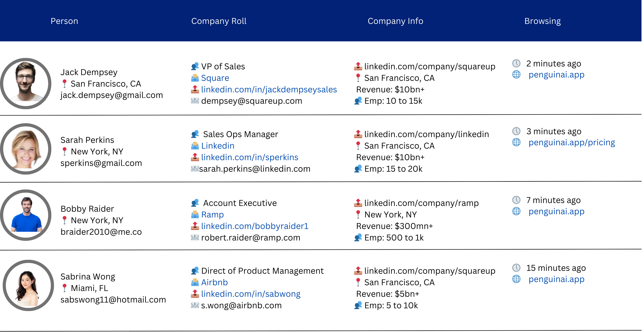Open penguinai.app link in Sabrina Wong's row
This screenshot has width=644, height=332.
click(556, 279)
